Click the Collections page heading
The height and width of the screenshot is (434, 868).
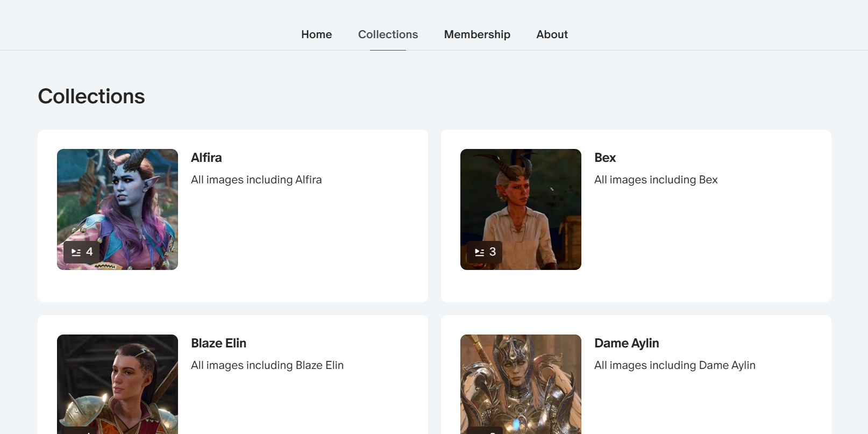[91, 96]
